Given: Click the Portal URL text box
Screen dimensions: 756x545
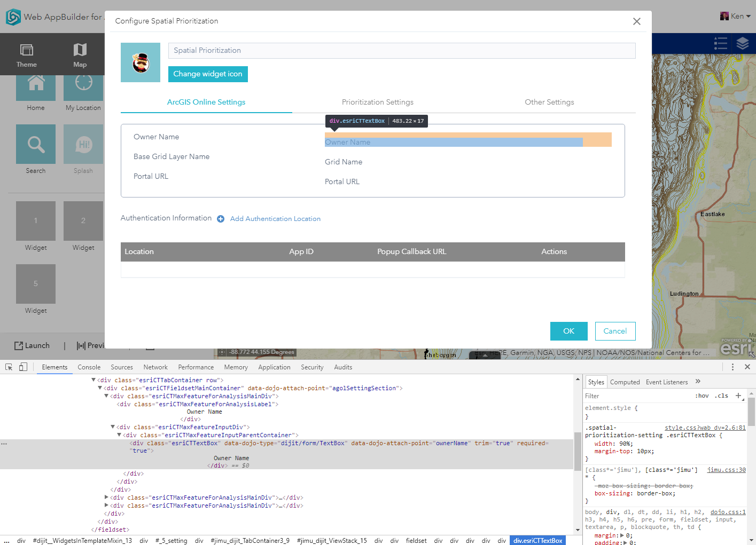Looking at the screenshot, I should tap(454, 181).
